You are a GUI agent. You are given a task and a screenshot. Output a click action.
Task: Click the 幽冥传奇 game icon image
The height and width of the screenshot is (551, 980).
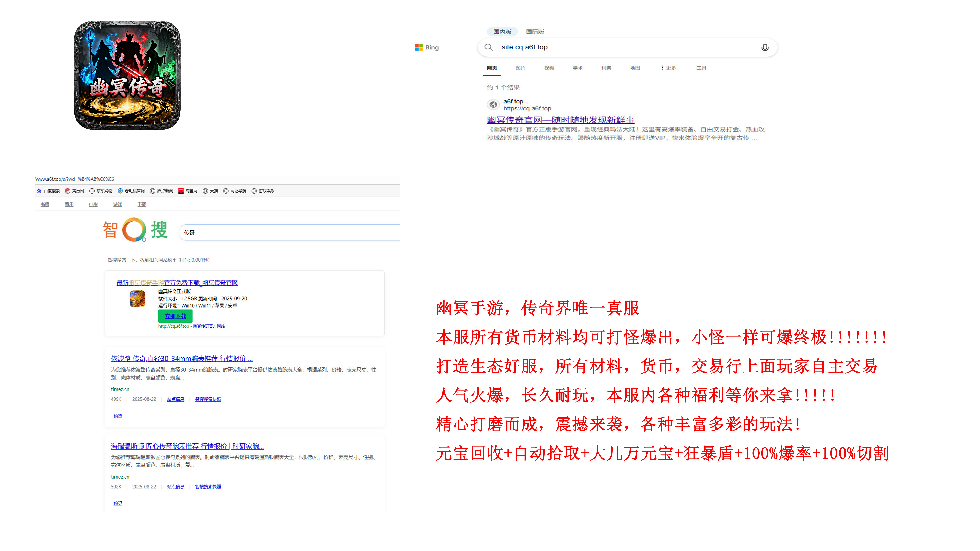click(x=127, y=75)
